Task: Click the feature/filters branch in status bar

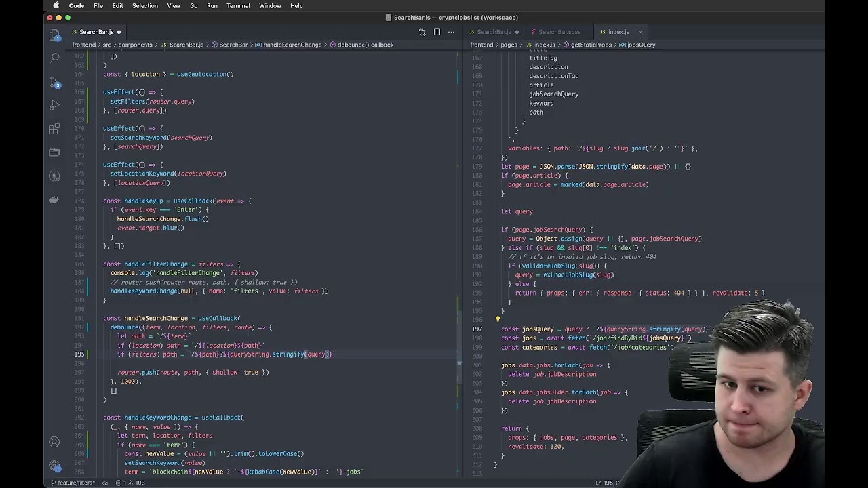Action: [x=72, y=483]
